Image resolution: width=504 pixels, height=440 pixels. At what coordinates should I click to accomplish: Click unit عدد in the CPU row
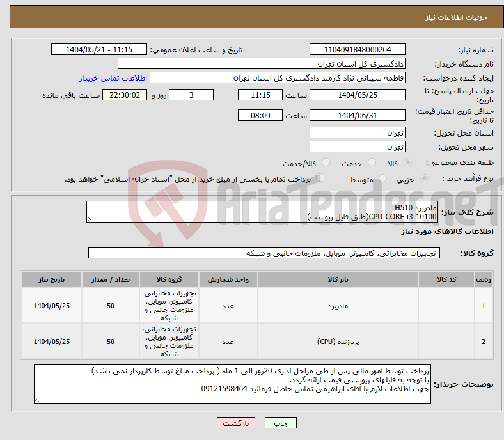pos(228,342)
